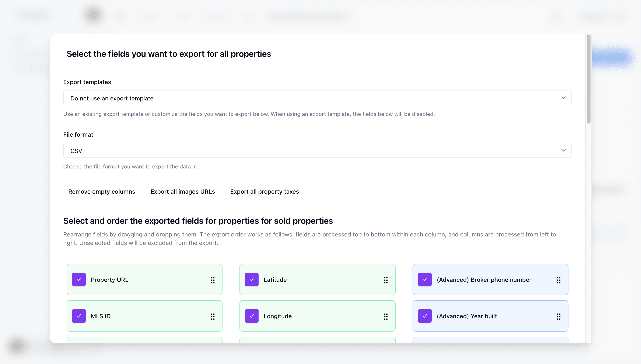Click drag handle on Longitude card
This screenshot has width=641, height=364.
coord(386,317)
